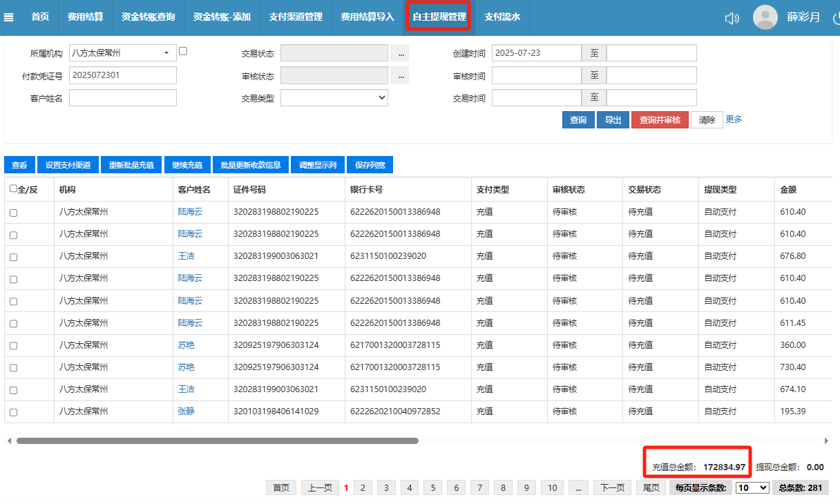
Task: Open audit status picker ellipsis button
Action: coord(400,75)
